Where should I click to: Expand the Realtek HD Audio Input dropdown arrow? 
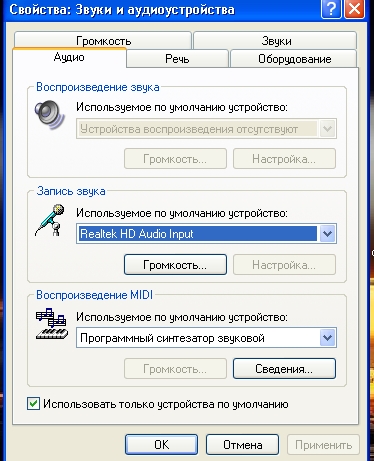coord(328,234)
